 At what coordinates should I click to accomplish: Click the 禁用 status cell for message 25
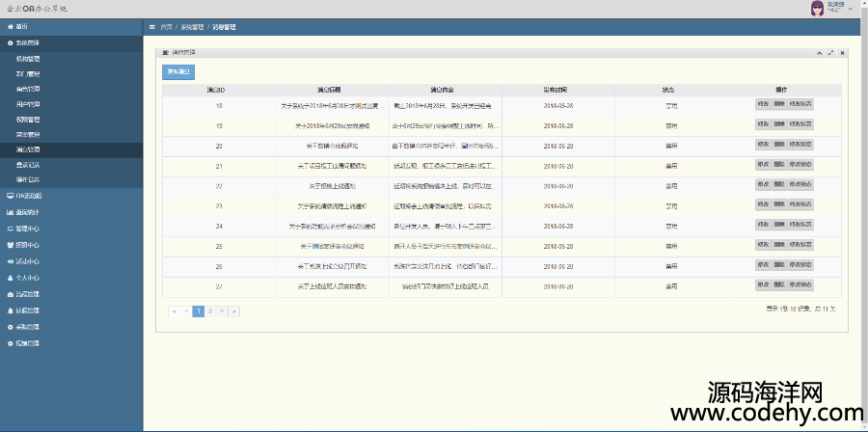[671, 246]
